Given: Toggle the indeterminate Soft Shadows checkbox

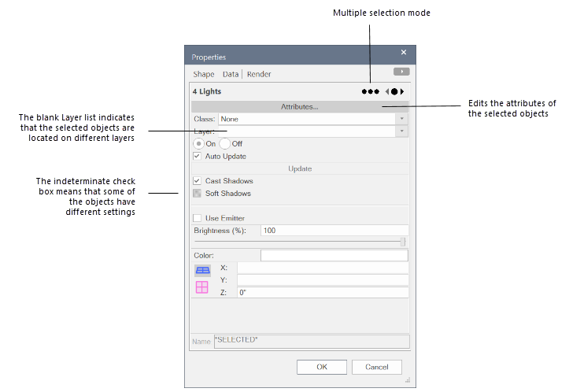Looking at the screenshot, I should 198,194.
